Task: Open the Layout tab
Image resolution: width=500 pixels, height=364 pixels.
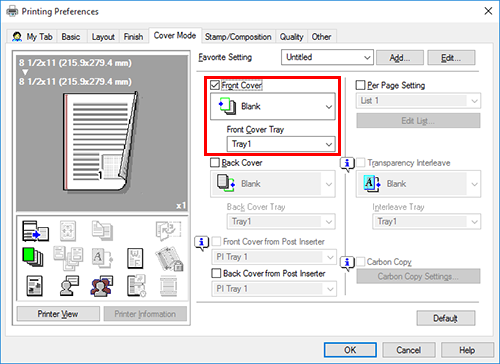Action: coord(103,37)
